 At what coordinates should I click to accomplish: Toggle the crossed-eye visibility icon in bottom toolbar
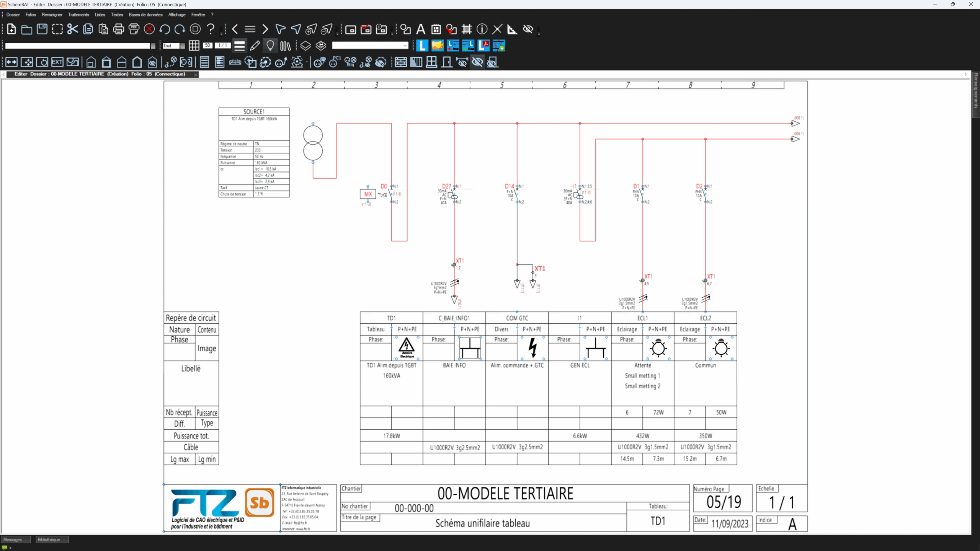477,62
